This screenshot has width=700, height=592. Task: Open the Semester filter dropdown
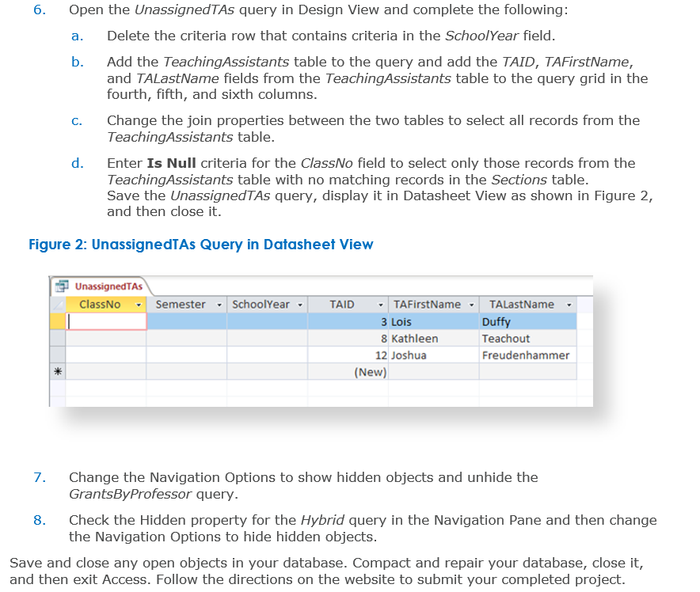click(x=219, y=303)
